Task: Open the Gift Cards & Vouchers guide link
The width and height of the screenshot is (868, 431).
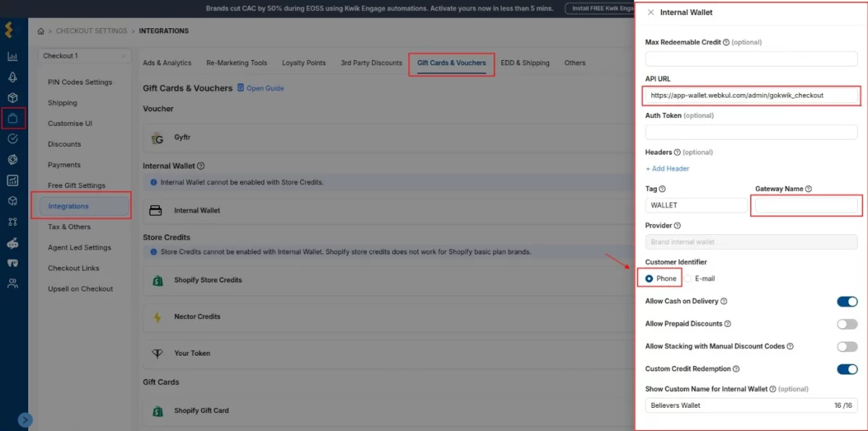Action: (260, 88)
